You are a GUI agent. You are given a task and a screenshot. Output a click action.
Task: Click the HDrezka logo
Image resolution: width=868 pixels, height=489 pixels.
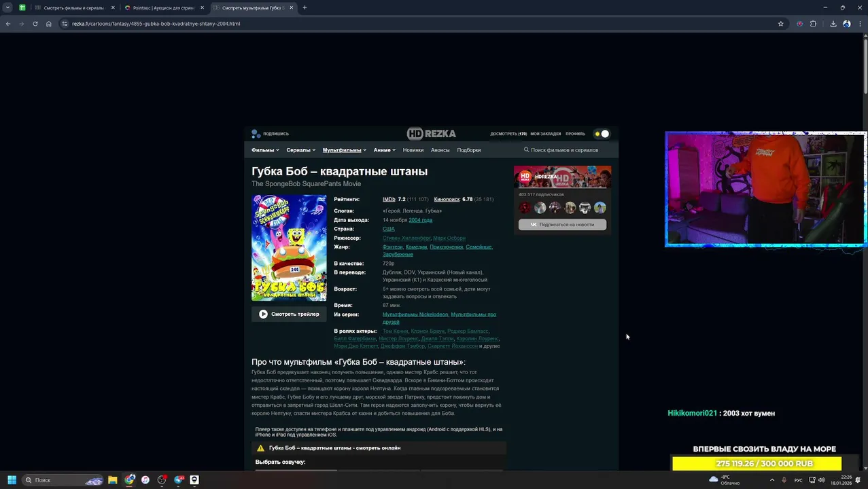tap(432, 134)
